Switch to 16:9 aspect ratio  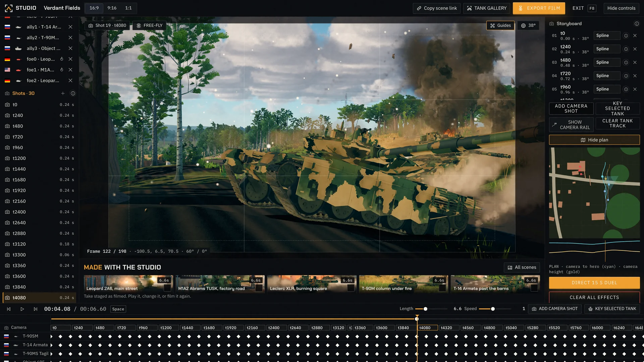[x=94, y=8]
